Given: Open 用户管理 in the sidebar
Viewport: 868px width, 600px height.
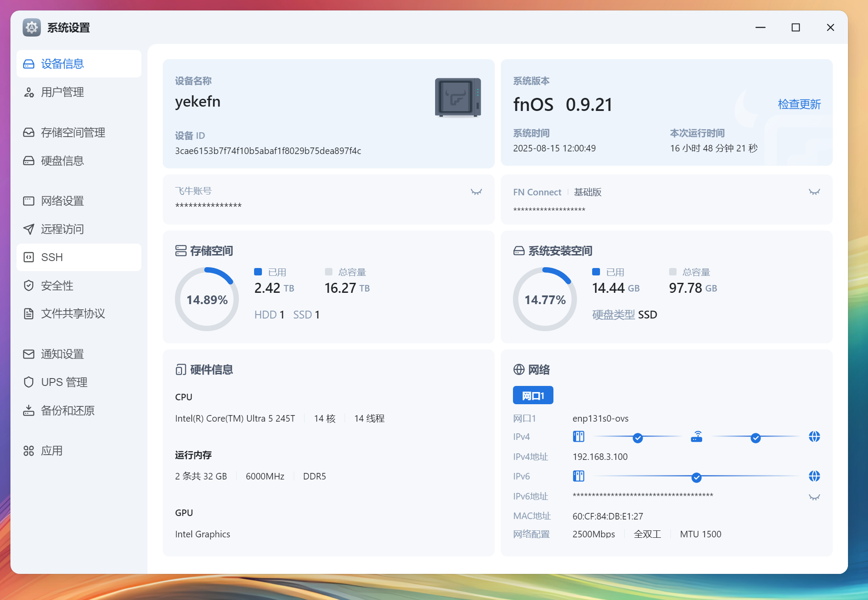Looking at the screenshot, I should [x=79, y=92].
